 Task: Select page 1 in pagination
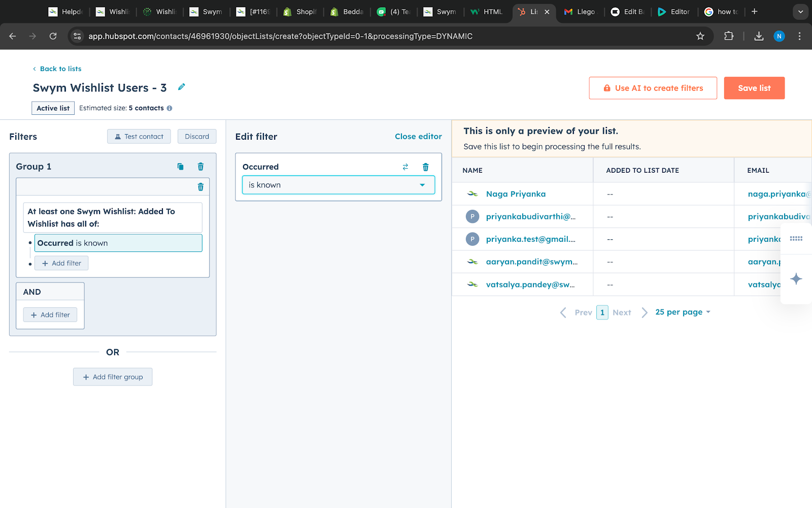602,312
